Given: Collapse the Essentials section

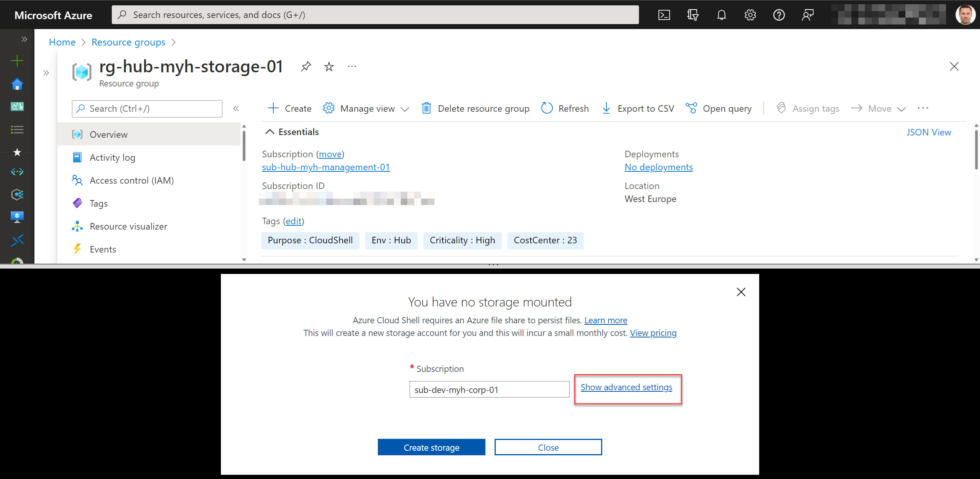Looking at the screenshot, I should point(270,131).
